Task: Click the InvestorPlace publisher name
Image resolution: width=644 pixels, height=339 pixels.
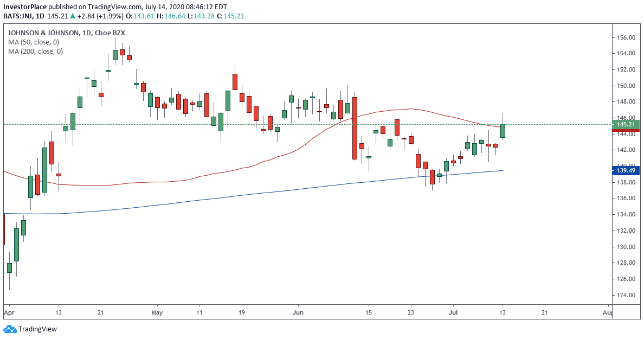Action: point(25,7)
